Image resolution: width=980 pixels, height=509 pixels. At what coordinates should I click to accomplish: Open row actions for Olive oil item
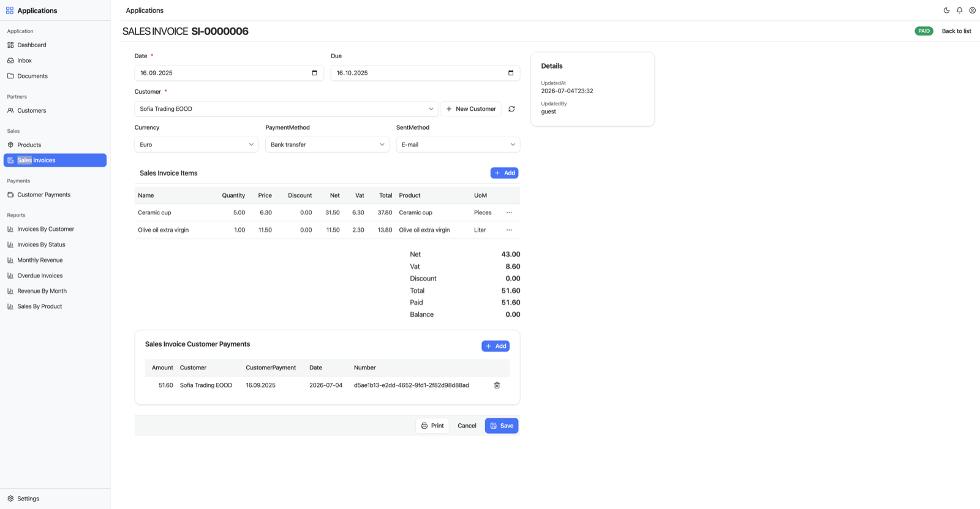point(509,230)
